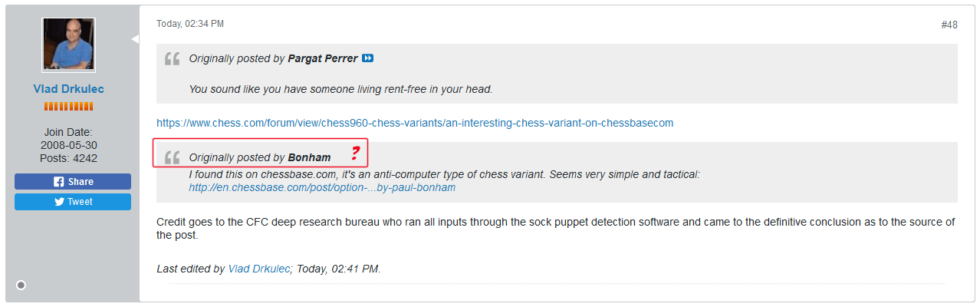This screenshot has width=980, height=307.
Task: Click the post pointer arrow beside avatar
Action: coord(135,38)
